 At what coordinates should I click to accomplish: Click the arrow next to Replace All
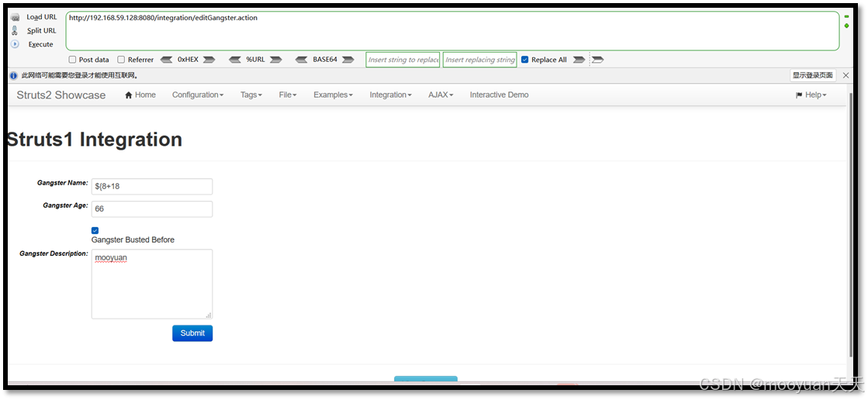tap(579, 60)
